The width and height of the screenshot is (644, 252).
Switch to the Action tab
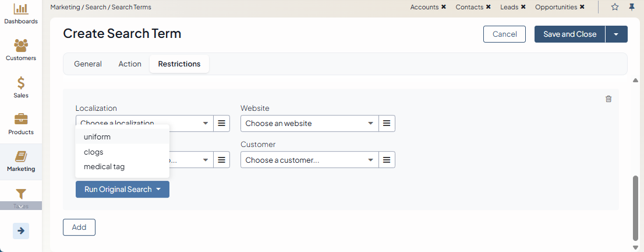130,64
